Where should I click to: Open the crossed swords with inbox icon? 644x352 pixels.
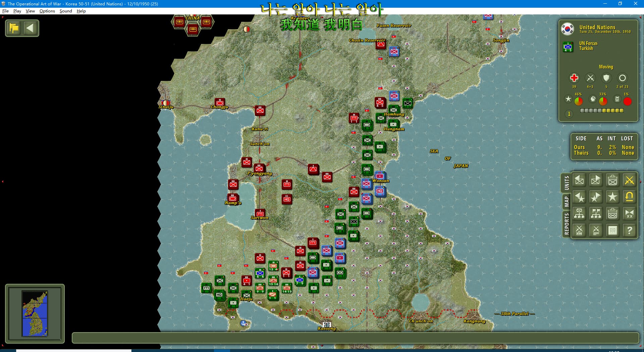(x=579, y=230)
